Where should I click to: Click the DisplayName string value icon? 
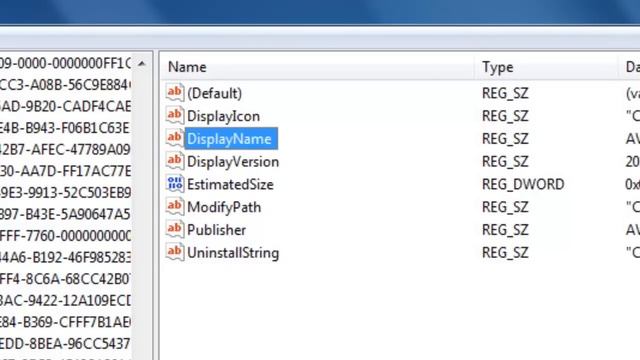175,139
